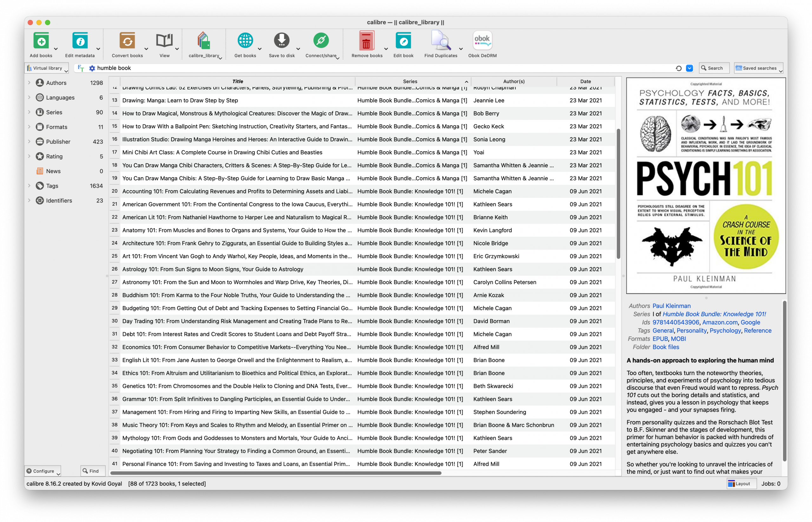Image resolution: width=812 pixels, height=522 pixels.
Task: Sort by the Series column header
Action: [x=410, y=82]
